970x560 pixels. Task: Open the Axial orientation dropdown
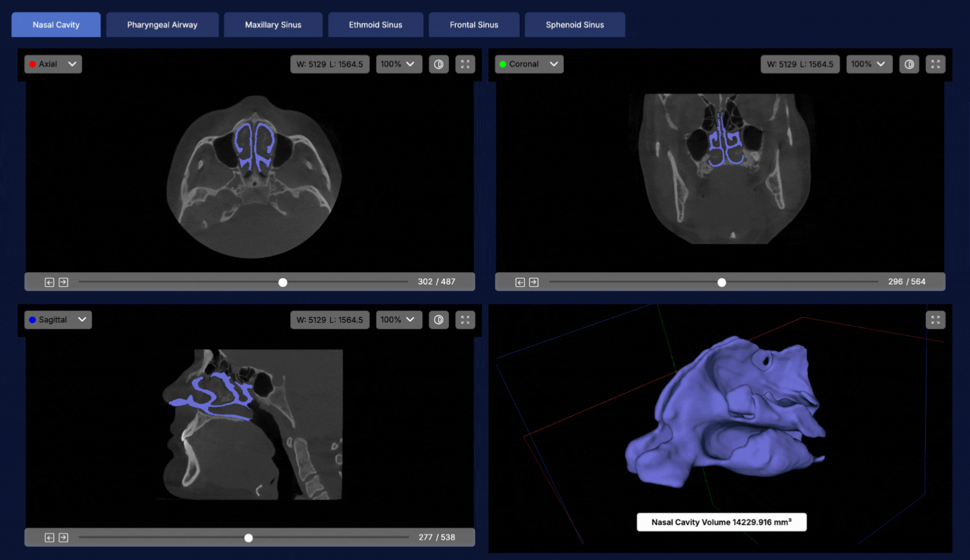53,64
